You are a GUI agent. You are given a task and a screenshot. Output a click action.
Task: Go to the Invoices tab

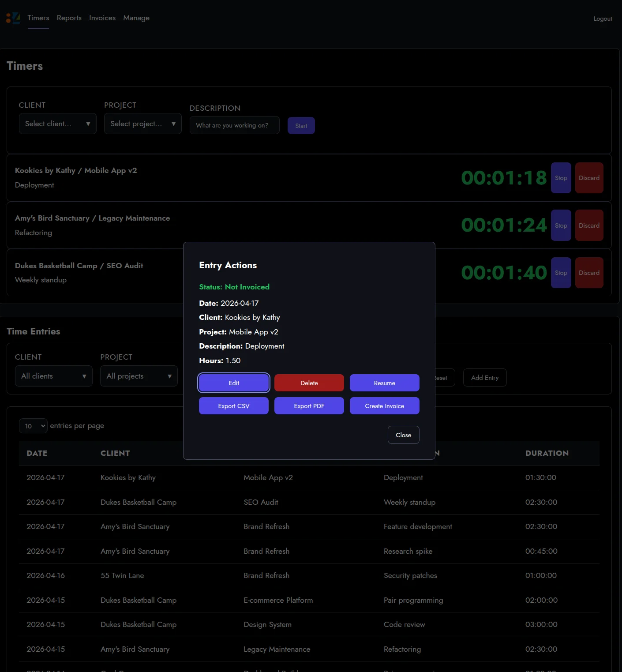click(102, 18)
